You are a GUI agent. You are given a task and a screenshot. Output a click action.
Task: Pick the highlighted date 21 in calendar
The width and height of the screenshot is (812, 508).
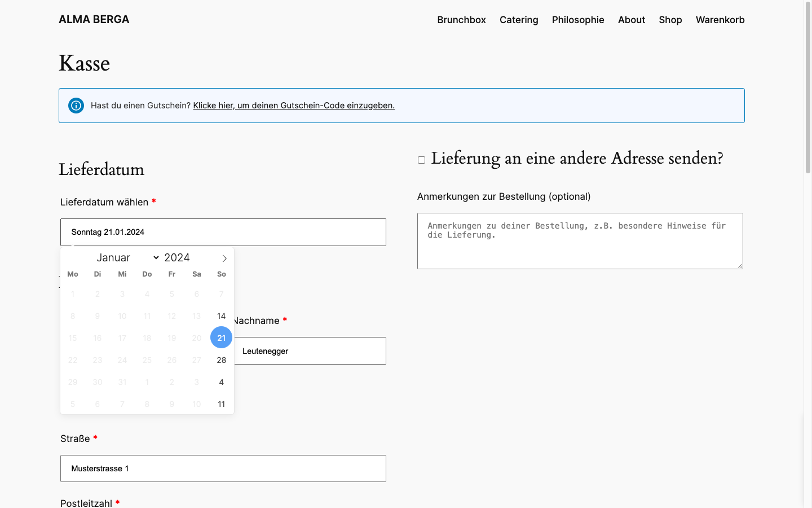(221, 338)
